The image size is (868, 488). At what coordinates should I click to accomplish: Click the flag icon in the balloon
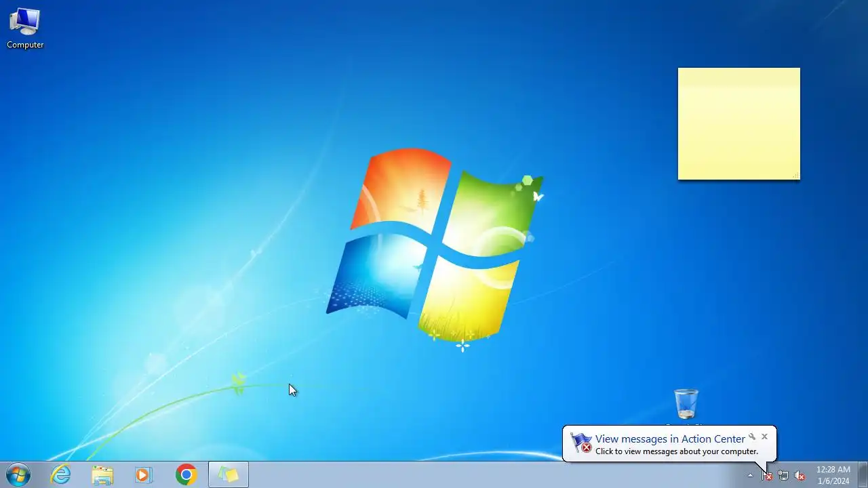click(x=581, y=443)
